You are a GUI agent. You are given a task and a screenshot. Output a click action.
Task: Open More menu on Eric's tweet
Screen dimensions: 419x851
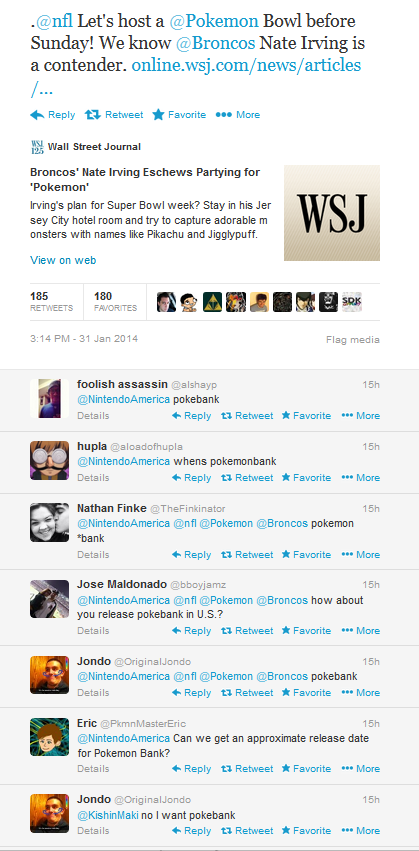360,769
